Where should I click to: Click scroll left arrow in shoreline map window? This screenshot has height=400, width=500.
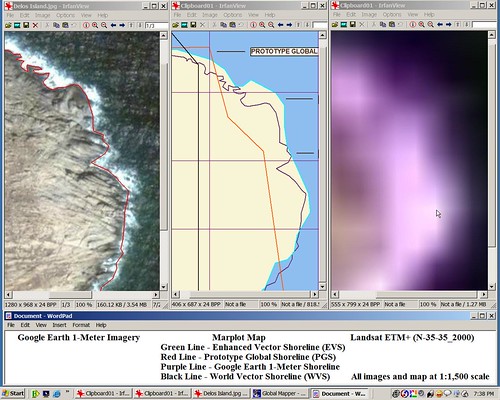(175, 294)
